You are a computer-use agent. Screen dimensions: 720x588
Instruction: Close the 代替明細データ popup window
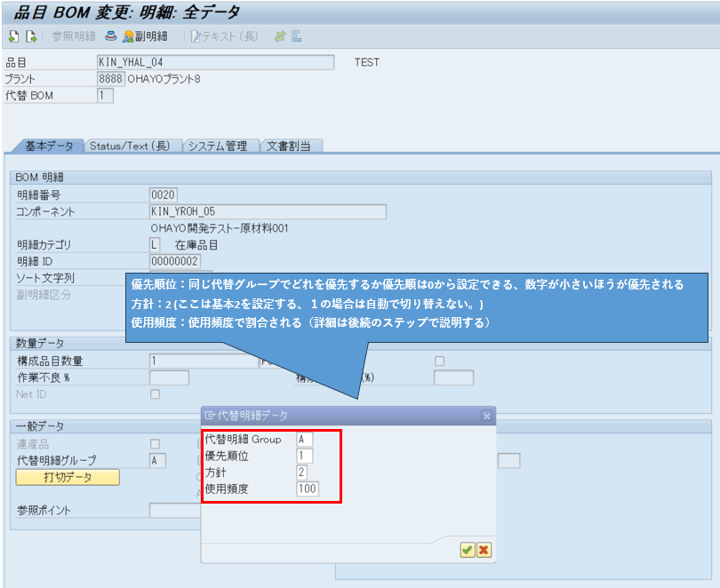click(x=486, y=415)
